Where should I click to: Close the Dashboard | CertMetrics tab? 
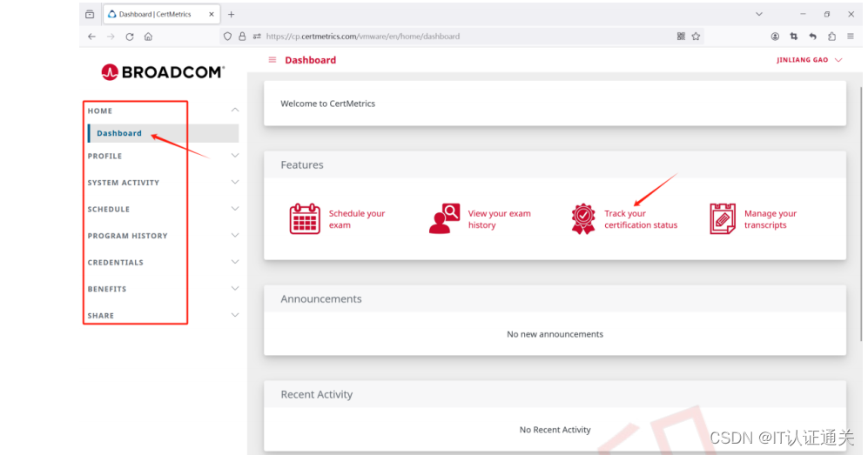pos(212,15)
